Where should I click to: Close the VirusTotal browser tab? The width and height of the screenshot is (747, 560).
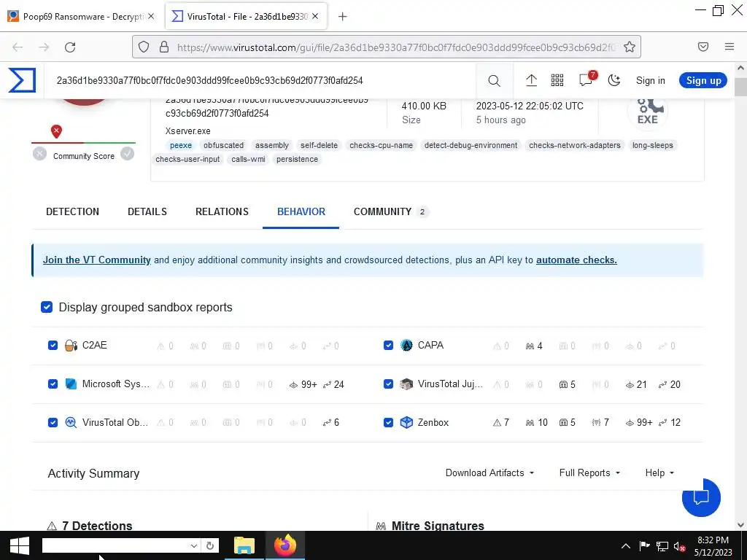click(x=315, y=16)
